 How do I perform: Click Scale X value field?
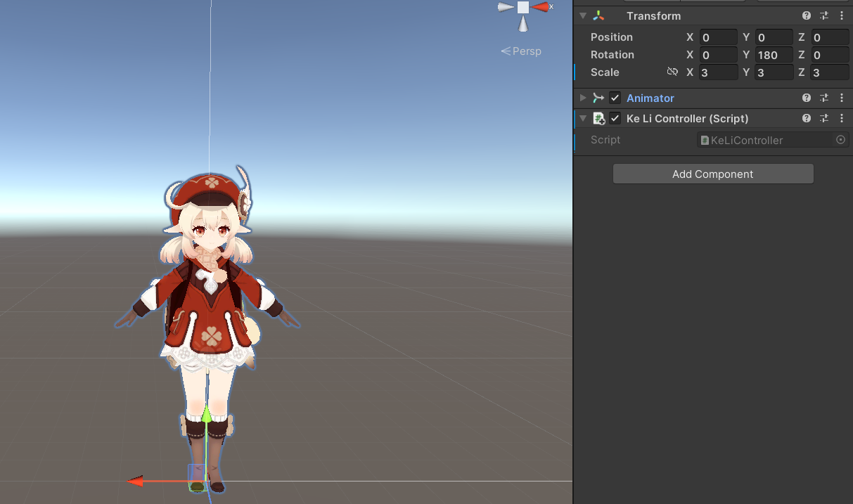(718, 72)
